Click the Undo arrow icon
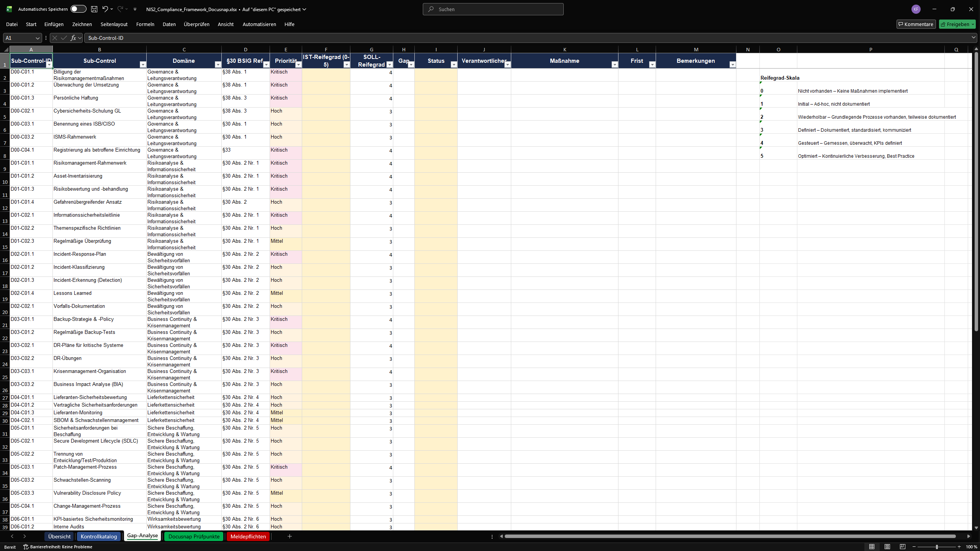This screenshot has width=980, height=551. tap(105, 9)
